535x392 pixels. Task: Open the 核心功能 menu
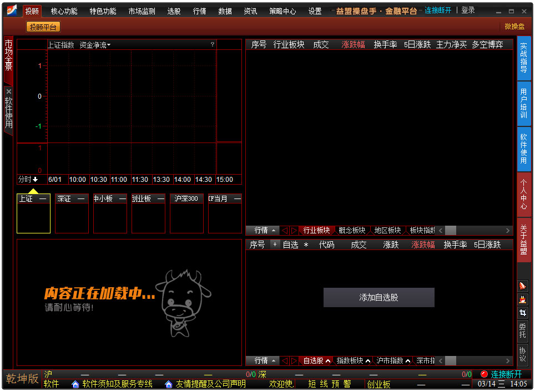64,11
